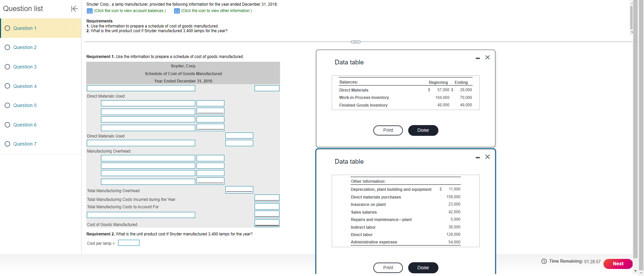This screenshot has height=276, width=644.
Task: Minimize the Other information data table popup
Action: [x=478, y=157]
